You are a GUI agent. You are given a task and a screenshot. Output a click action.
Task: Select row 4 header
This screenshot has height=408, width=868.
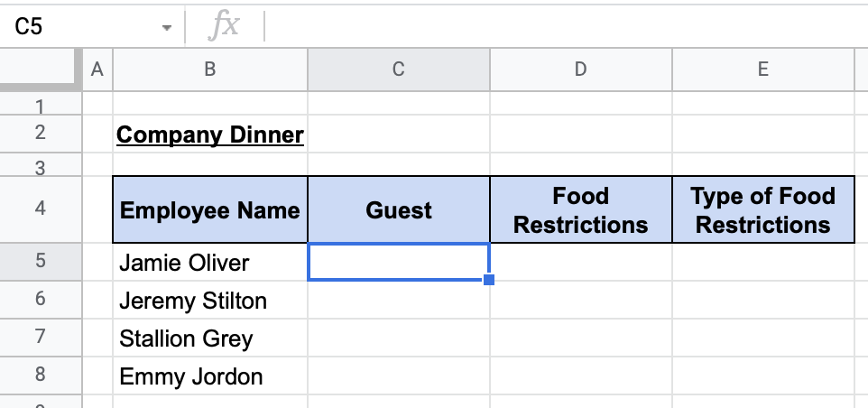tap(40, 209)
